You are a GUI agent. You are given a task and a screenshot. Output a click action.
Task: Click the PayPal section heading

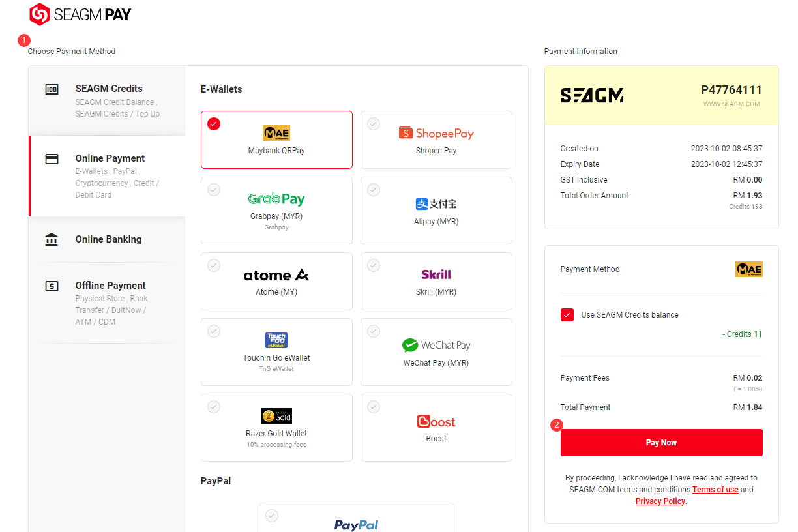216,481
